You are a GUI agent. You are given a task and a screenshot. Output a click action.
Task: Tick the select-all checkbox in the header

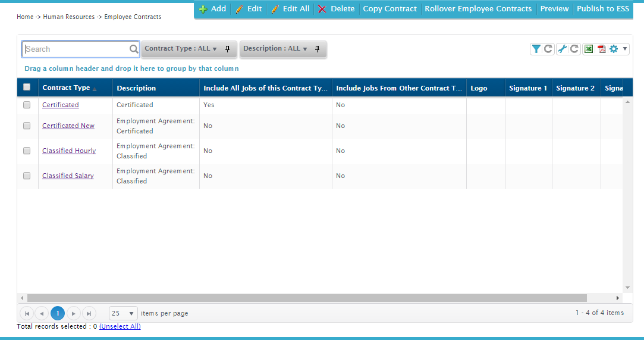[27, 88]
